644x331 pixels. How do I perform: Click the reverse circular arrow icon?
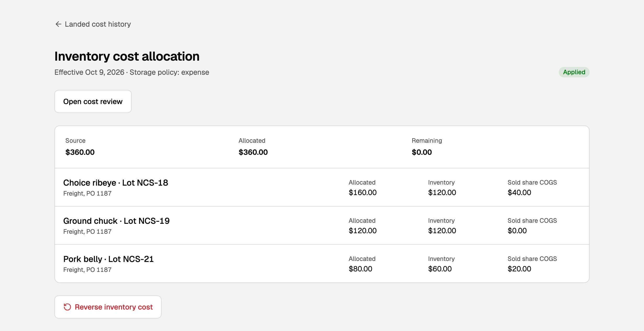tap(67, 307)
